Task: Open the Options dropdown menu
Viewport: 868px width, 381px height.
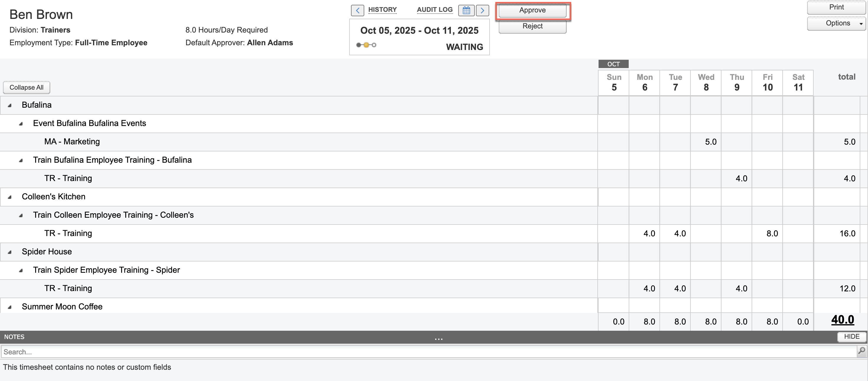Action: coord(836,23)
